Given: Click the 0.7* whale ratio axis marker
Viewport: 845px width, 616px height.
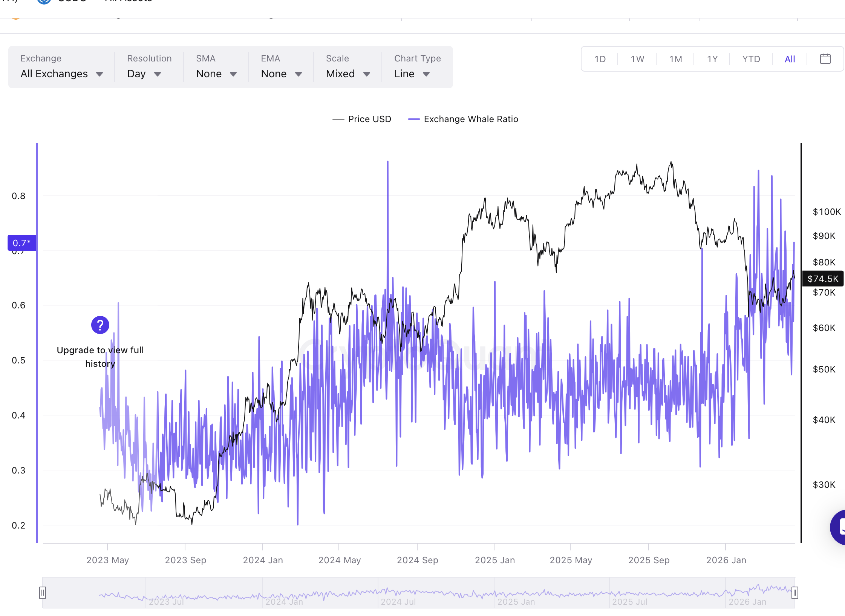Looking at the screenshot, I should [21, 243].
